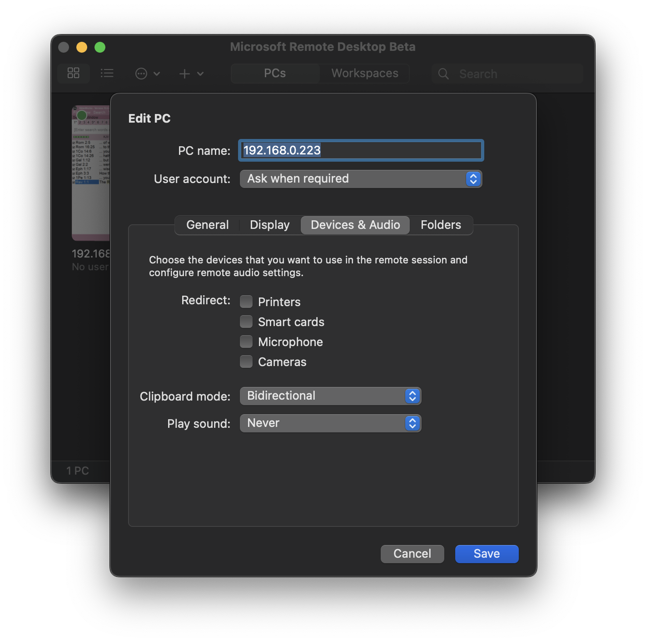
Task: Click the green zoom window button
Action: coord(100,47)
